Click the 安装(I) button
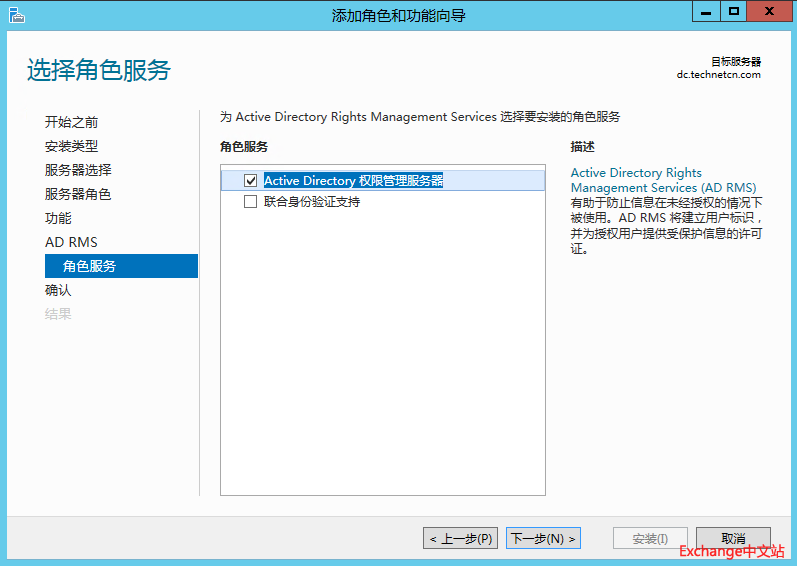 coord(650,538)
